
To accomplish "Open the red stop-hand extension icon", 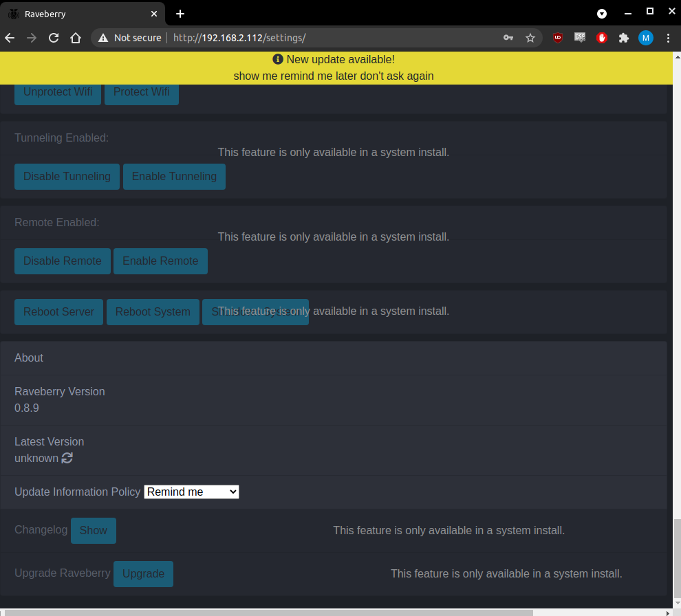I will click(601, 38).
